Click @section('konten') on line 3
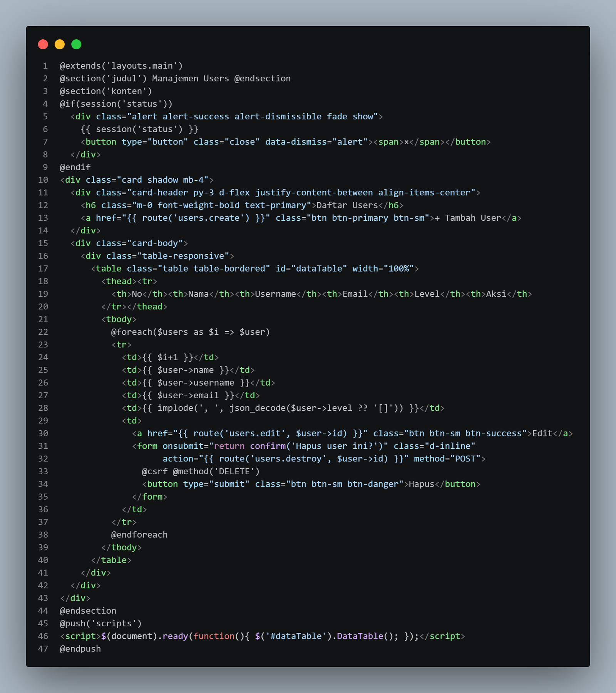The height and width of the screenshot is (693, 616). point(106,91)
